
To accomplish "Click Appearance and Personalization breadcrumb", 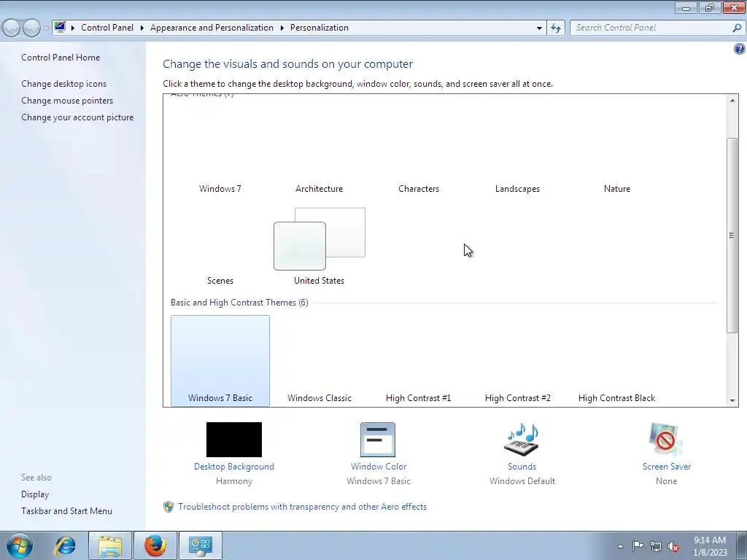I will coord(212,28).
